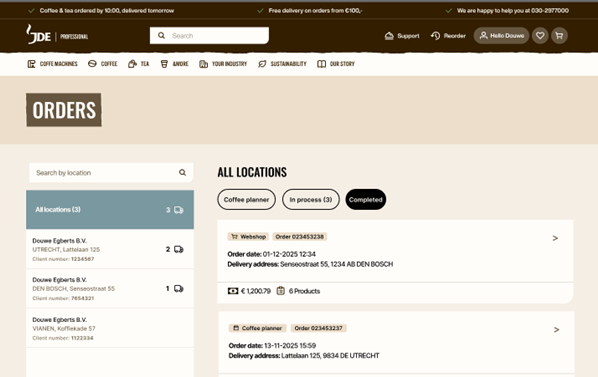Click the truck icon in the Utrecht row
598x377 pixels.
point(178,249)
